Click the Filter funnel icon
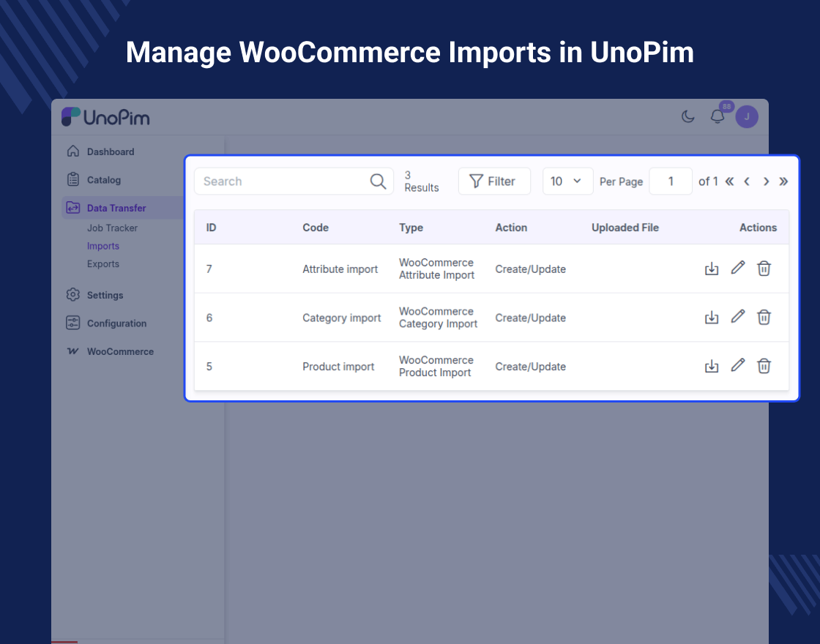 coord(476,181)
